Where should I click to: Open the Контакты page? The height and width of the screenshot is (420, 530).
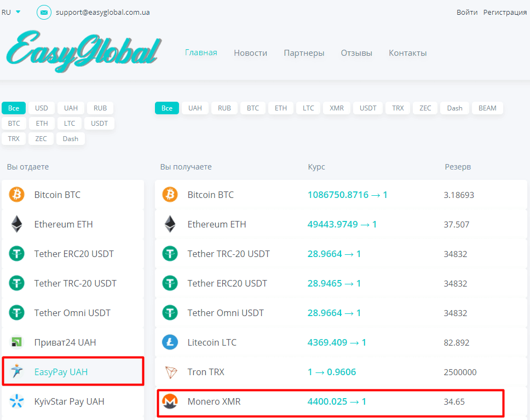click(x=407, y=52)
